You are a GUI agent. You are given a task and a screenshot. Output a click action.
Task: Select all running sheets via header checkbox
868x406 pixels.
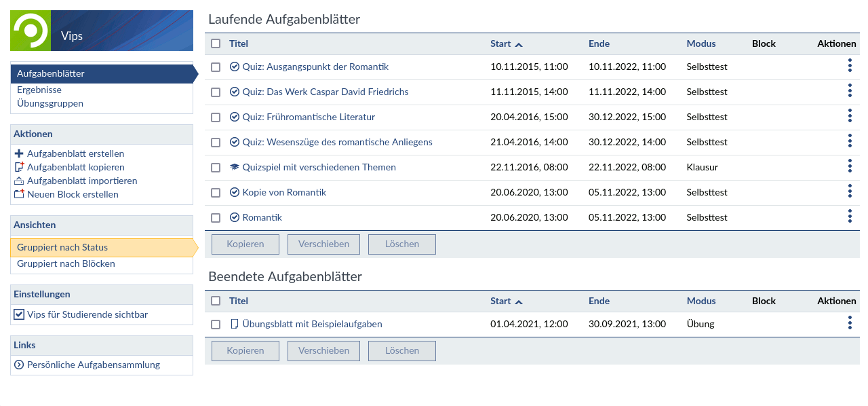[216, 43]
